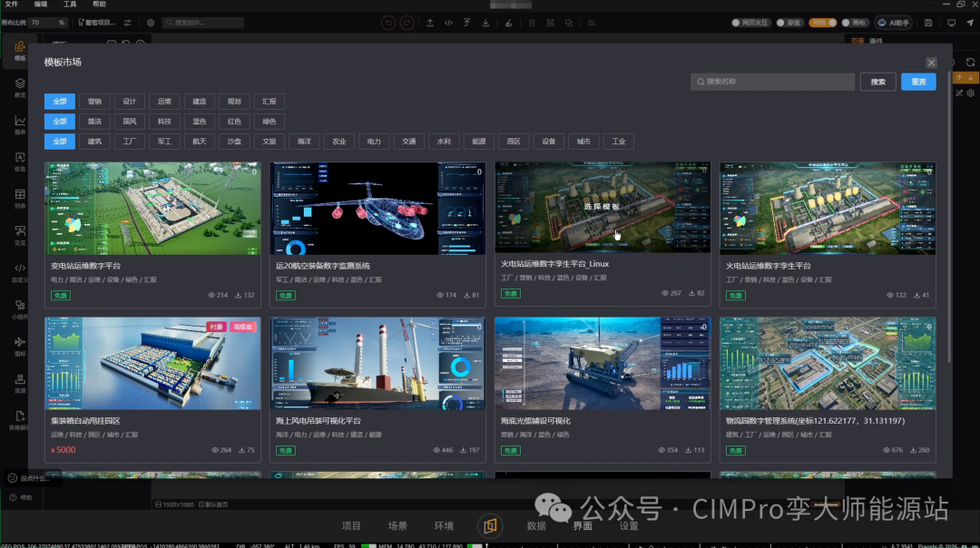Close the 模板市场 dialog
The image size is (980, 548).
coord(931,63)
